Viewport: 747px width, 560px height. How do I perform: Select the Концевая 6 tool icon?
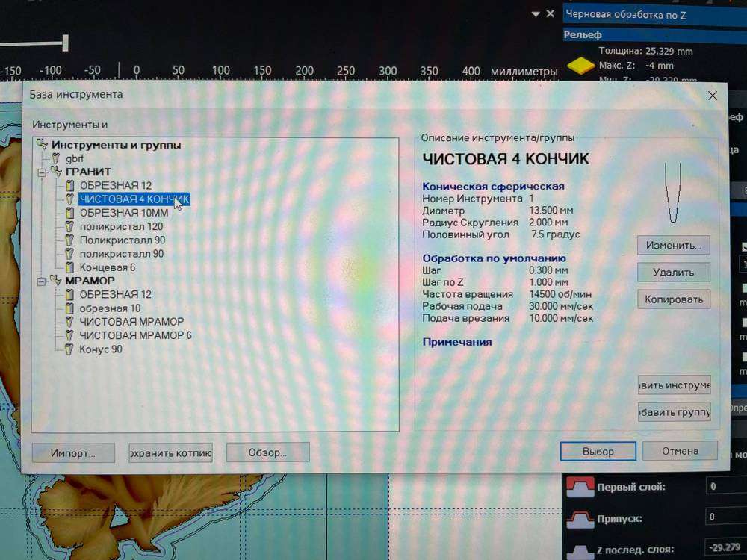70,267
